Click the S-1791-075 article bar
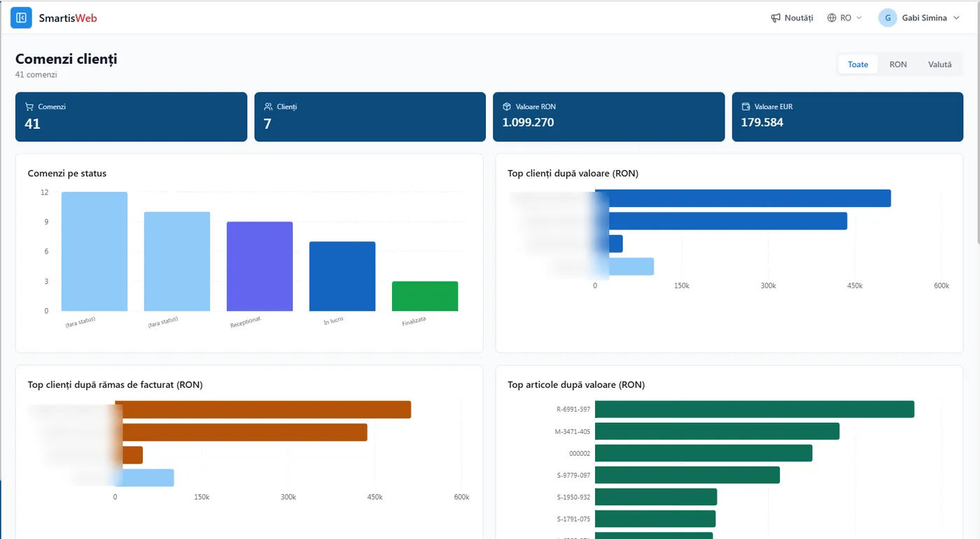The image size is (980, 539). tap(655, 519)
